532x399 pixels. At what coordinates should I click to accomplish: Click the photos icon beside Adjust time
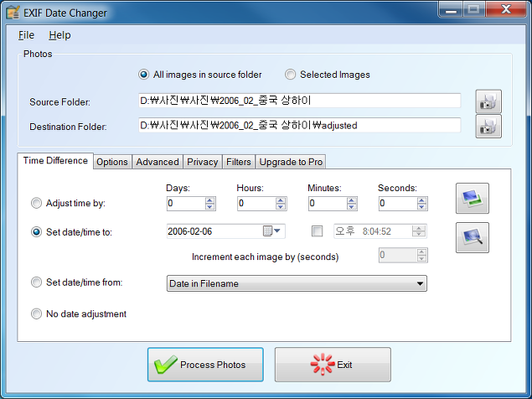tap(473, 199)
